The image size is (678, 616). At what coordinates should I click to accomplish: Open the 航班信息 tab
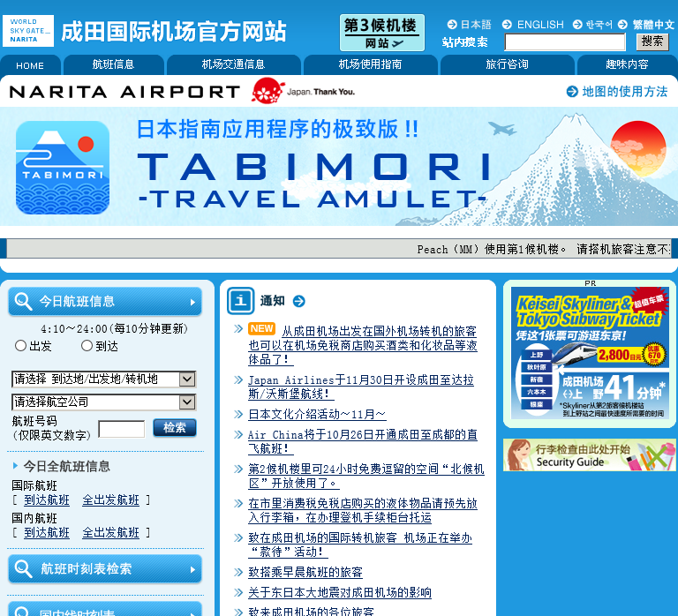114,64
